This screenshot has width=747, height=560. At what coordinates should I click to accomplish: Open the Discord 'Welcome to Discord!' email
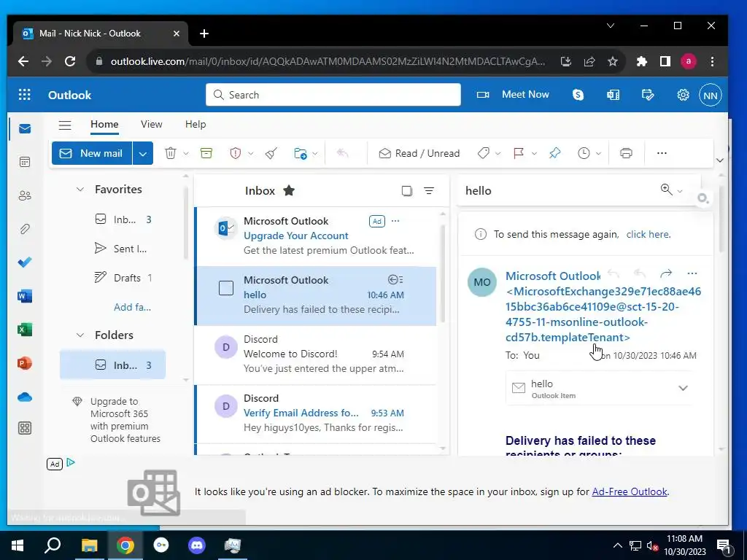317,355
